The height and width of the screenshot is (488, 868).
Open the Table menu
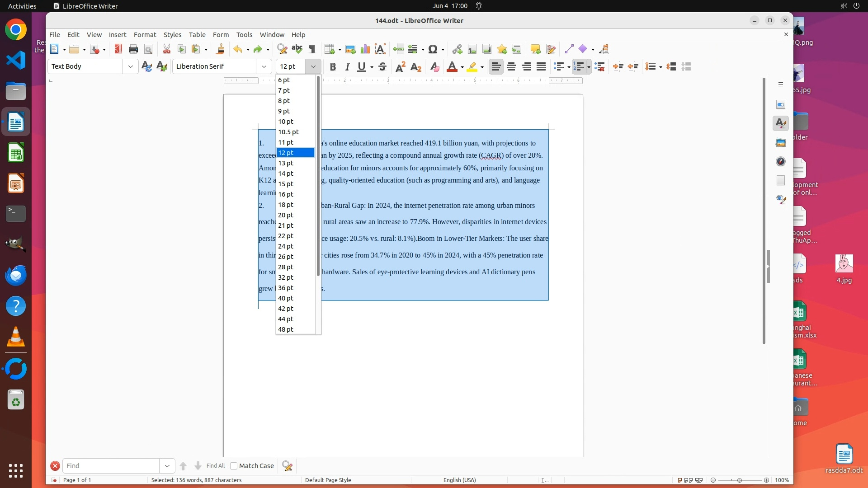click(x=197, y=35)
